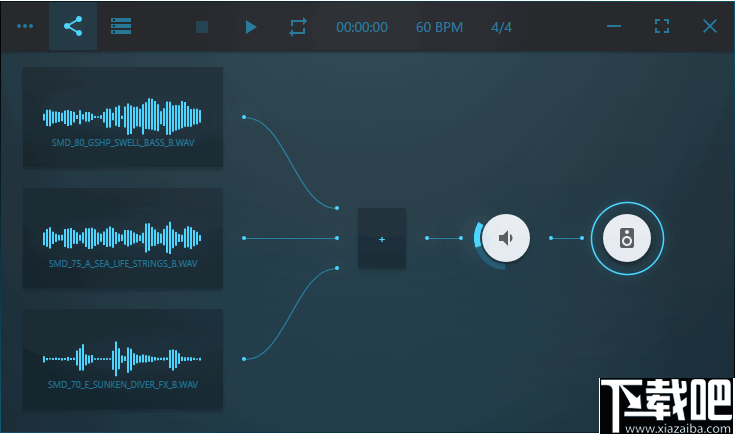Click the volume knob speaker icon
Viewport: 735px width, 434px height.
click(x=506, y=238)
